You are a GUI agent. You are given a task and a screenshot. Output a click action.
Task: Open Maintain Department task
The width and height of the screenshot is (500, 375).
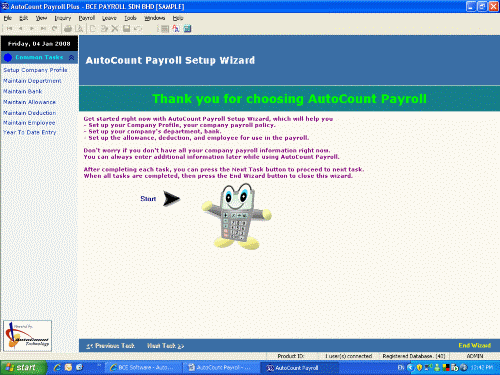coord(32,81)
